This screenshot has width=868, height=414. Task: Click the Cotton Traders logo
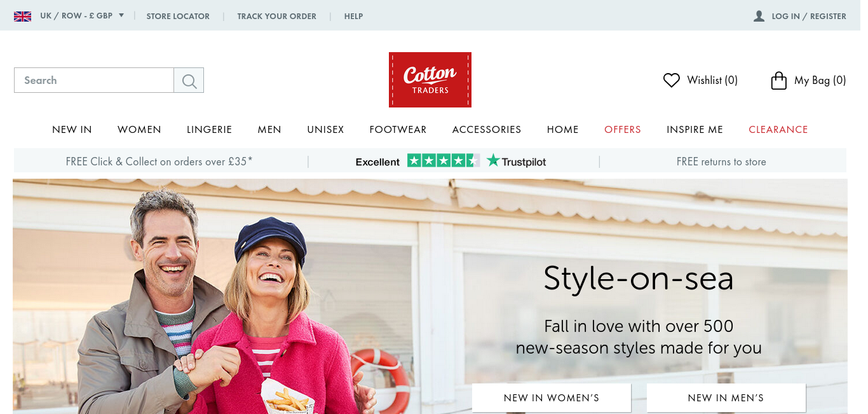click(430, 79)
